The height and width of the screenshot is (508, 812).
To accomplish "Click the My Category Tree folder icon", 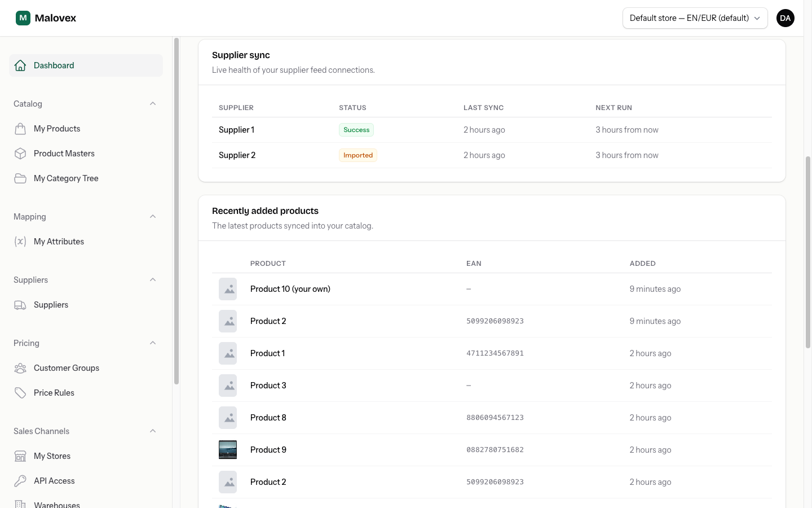I will (x=20, y=178).
